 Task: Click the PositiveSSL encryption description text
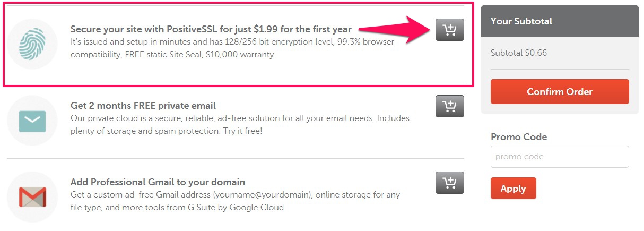[232, 48]
